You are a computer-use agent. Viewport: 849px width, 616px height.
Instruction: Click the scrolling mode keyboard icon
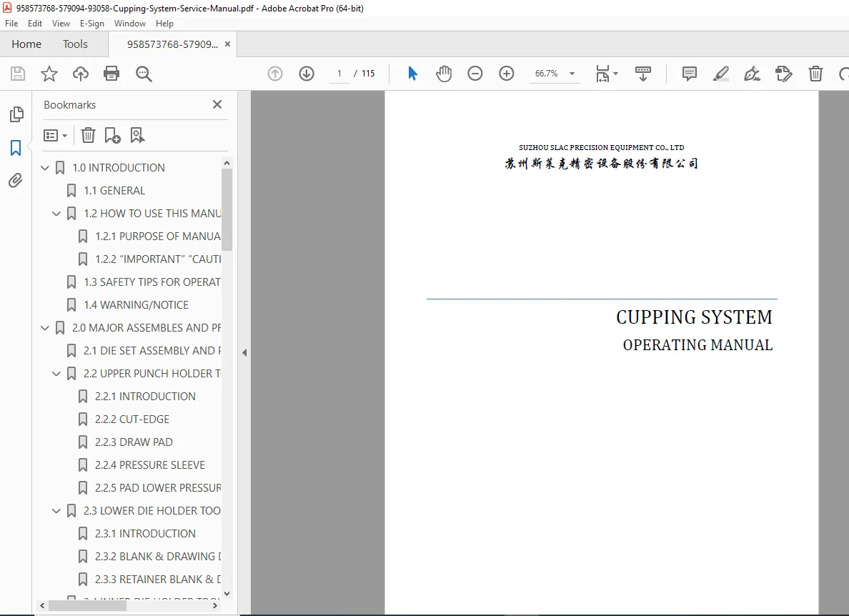point(642,74)
